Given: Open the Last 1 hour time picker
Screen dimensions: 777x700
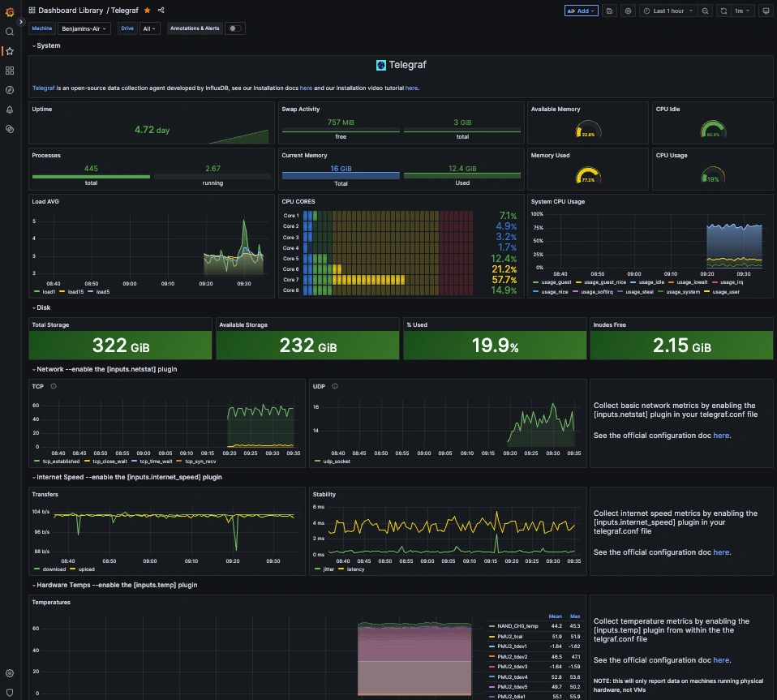Looking at the screenshot, I should [x=668, y=11].
